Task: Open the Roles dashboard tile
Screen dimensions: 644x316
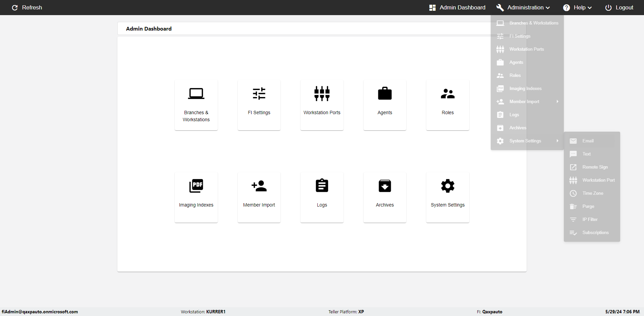Action: tap(448, 105)
